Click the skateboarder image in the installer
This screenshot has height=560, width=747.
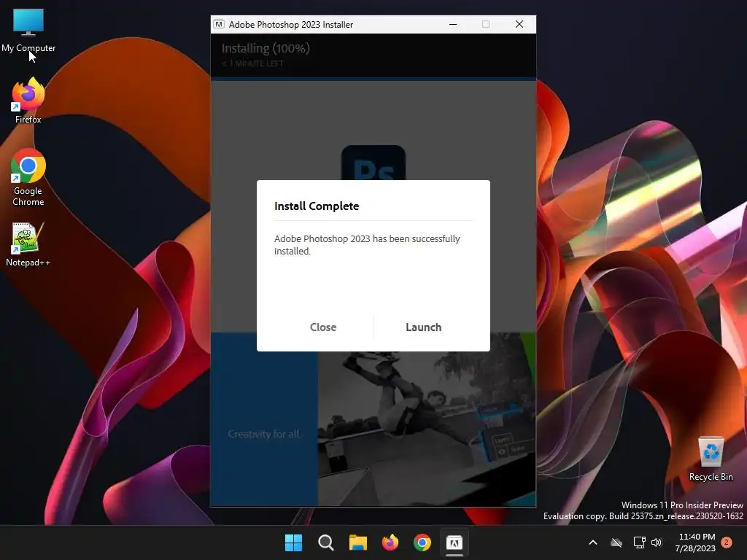point(426,429)
